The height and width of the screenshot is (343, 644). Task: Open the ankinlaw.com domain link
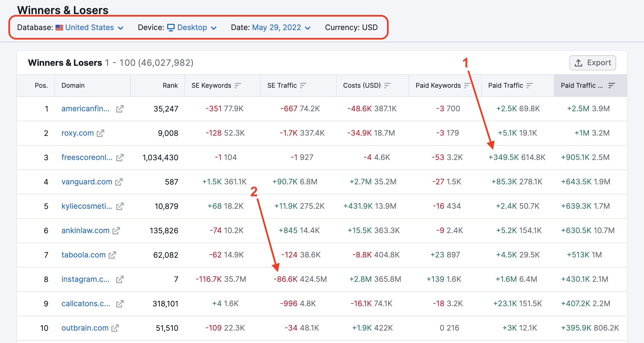click(x=85, y=230)
